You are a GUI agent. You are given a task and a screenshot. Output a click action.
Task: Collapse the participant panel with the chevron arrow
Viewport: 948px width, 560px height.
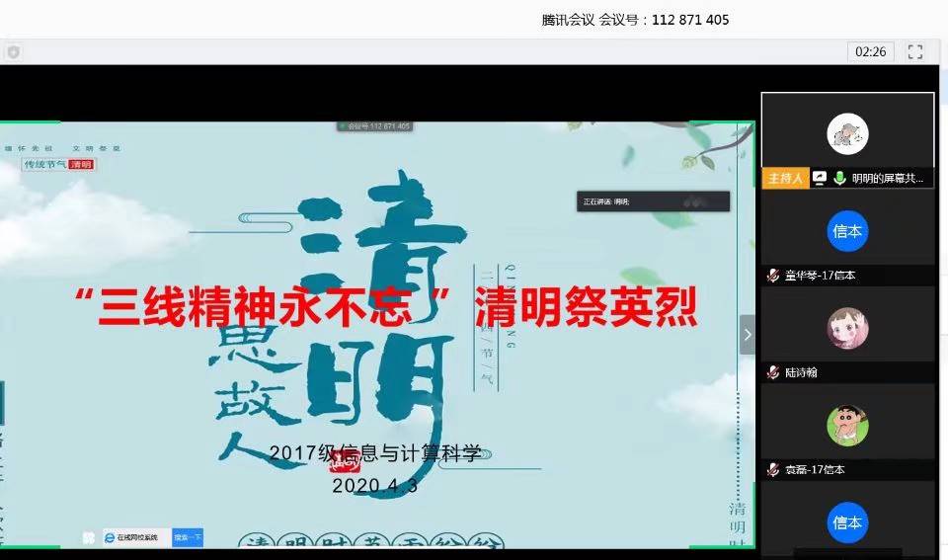pos(748,335)
